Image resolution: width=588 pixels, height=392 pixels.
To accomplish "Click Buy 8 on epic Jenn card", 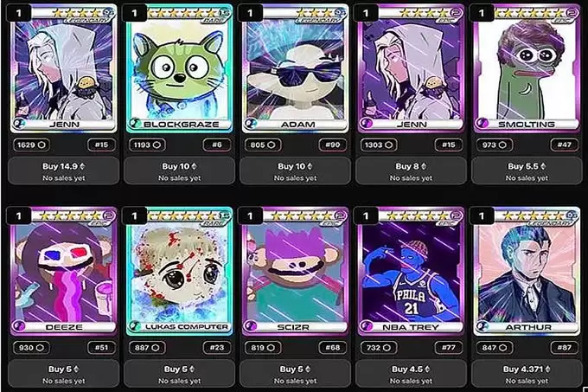I will coord(411,171).
